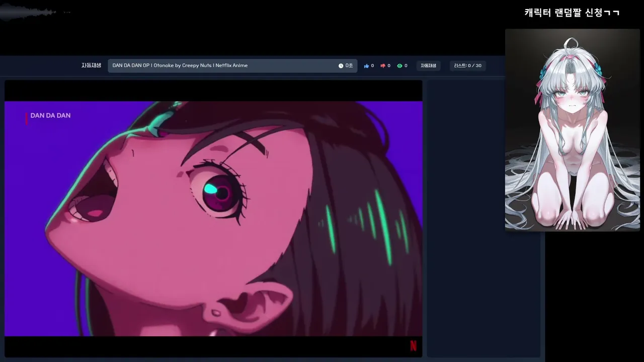Open the 리스트: 0 / 30 playlist button
644x362 pixels.
(x=467, y=66)
